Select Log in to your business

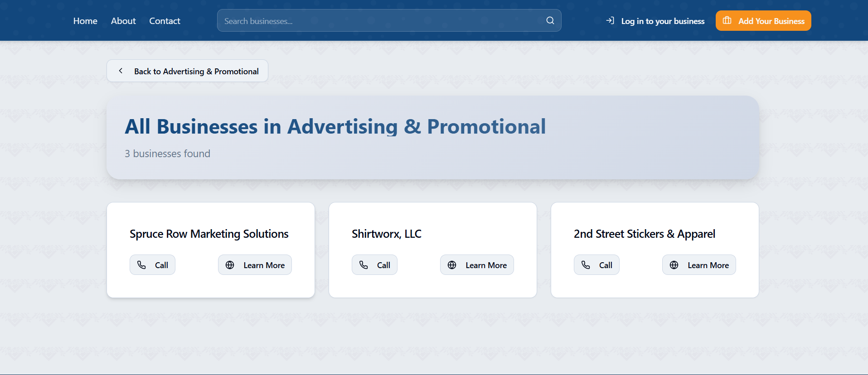coord(662,21)
